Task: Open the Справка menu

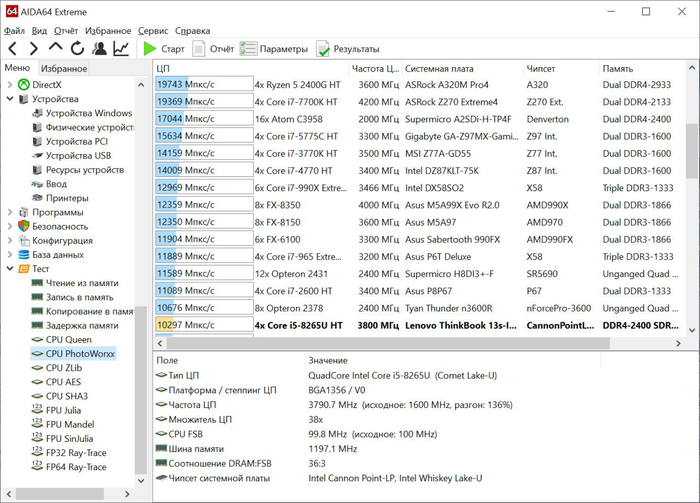Action: click(x=192, y=30)
